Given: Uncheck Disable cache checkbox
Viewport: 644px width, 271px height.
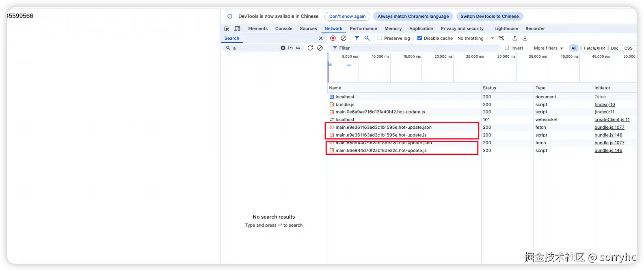Looking at the screenshot, I should pyautogui.click(x=420, y=38).
